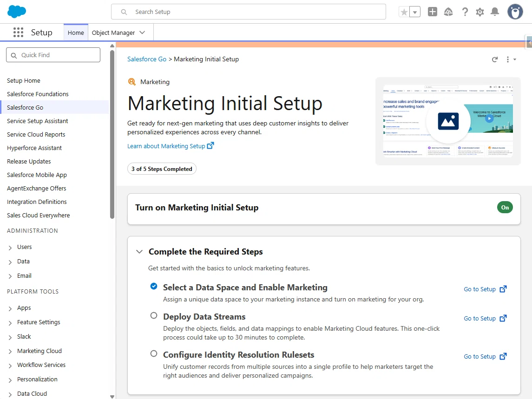Click the Deploy Data Streams step circle
This screenshot has width=532, height=399.
click(154, 315)
